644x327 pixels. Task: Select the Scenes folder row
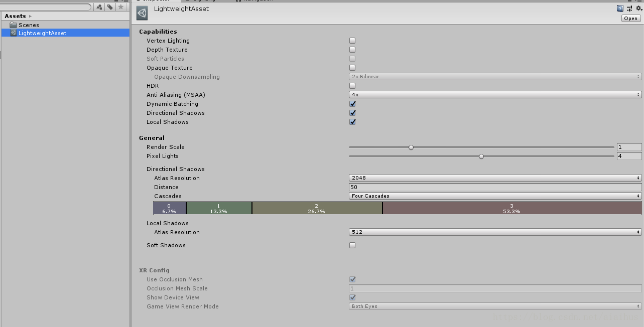(65, 25)
